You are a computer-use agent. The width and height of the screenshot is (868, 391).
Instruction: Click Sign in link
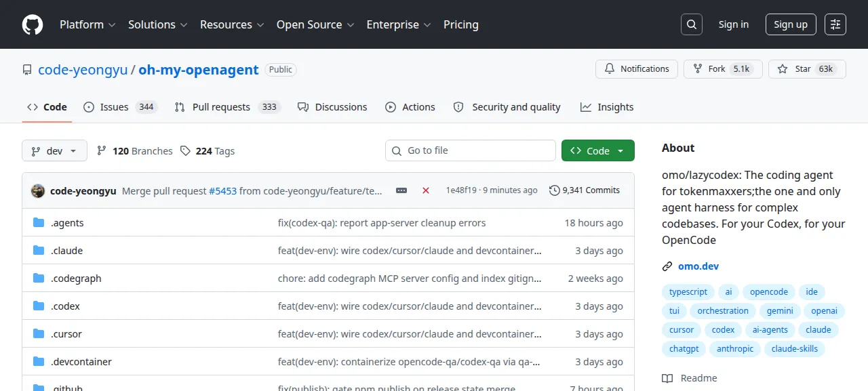pyautogui.click(x=734, y=24)
